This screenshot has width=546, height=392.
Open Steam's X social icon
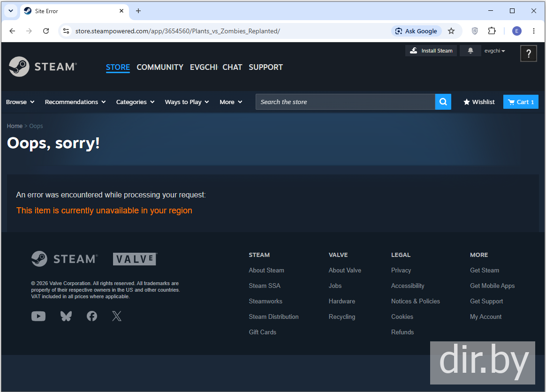point(117,316)
